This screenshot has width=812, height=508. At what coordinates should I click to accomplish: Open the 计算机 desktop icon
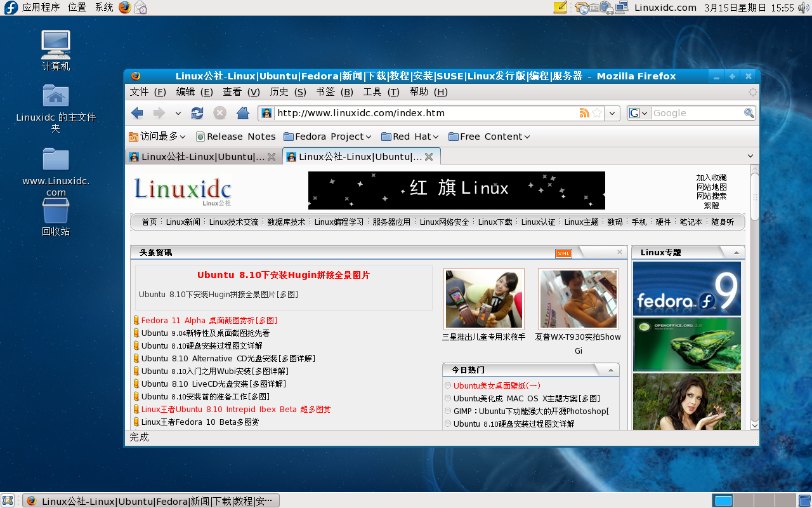(x=55, y=43)
